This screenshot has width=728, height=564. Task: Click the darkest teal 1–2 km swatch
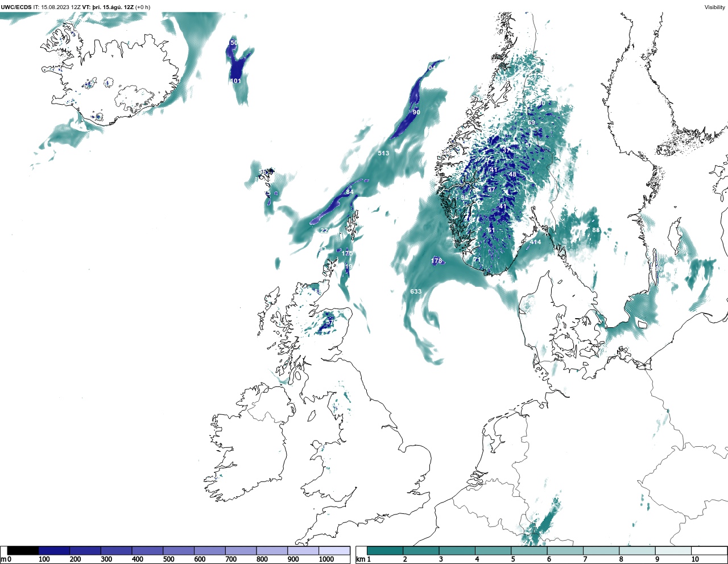pyautogui.click(x=385, y=551)
